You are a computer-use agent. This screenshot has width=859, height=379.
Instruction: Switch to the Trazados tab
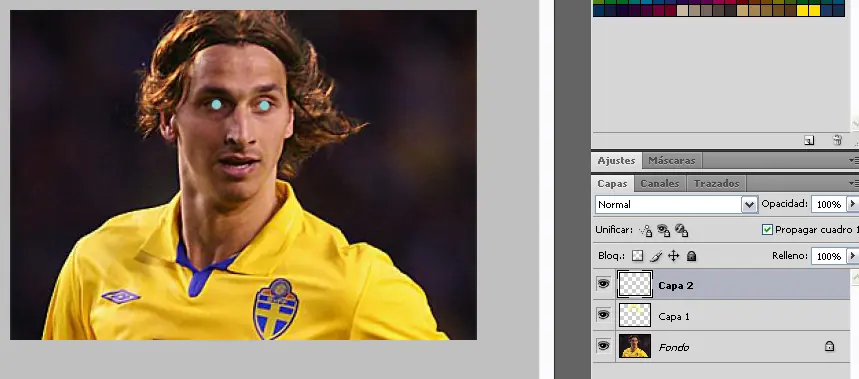coord(717,183)
